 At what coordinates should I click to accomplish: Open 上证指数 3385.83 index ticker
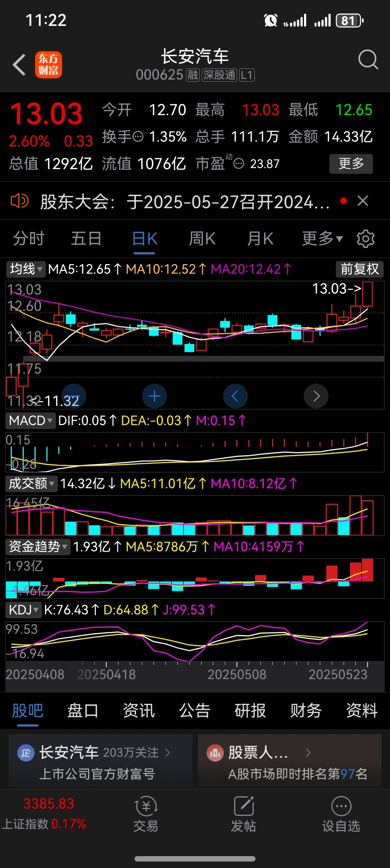tap(45, 814)
